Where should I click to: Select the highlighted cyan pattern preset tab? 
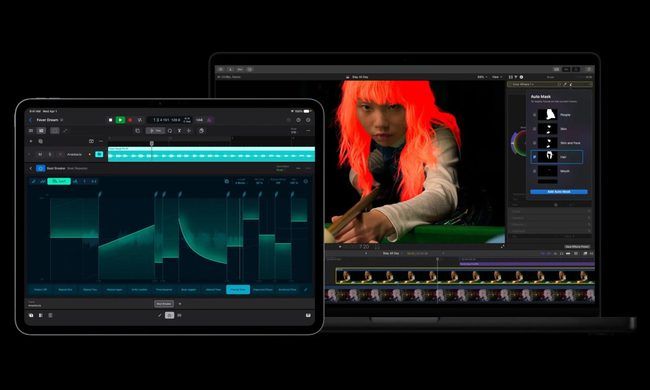238,289
